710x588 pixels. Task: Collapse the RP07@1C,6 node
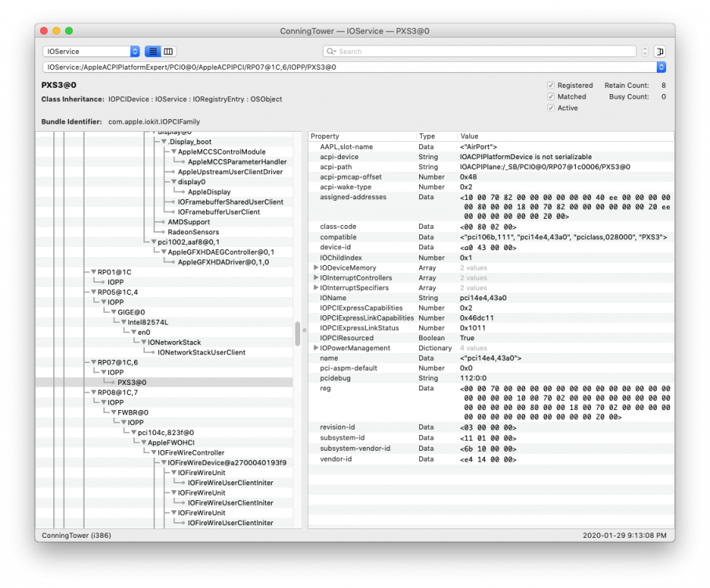tap(93, 362)
